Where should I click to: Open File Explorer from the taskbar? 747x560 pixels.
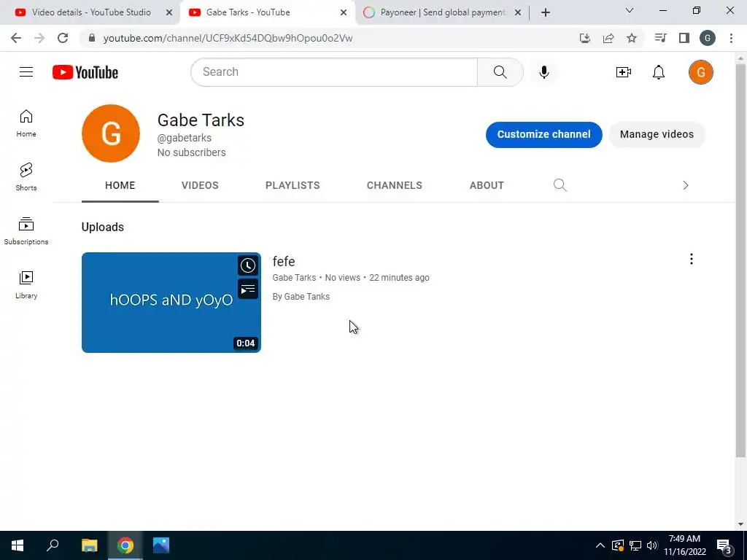pos(89,545)
